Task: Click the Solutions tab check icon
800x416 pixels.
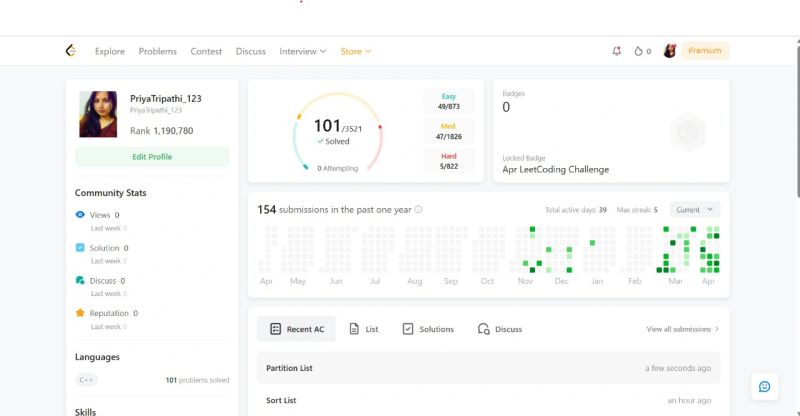Action: coord(408,329)
